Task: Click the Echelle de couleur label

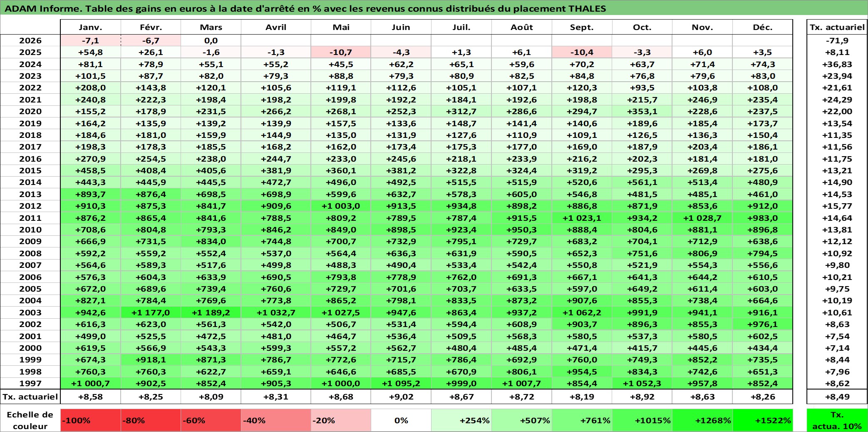Action: [x=30, y=420]
